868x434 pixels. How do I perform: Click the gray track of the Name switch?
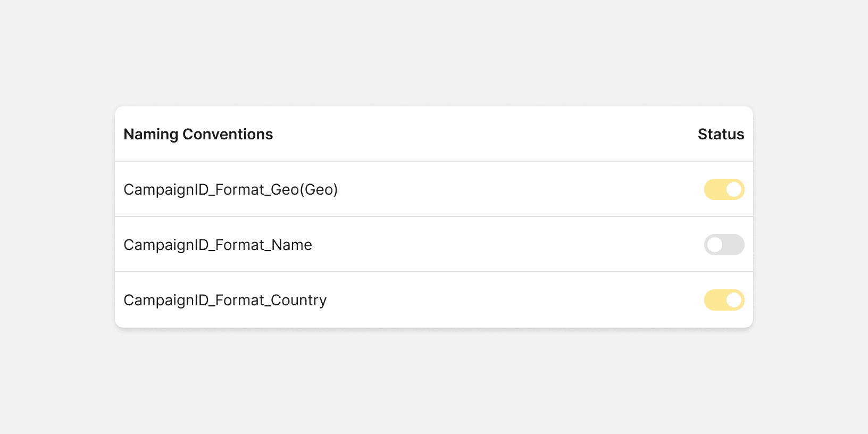click(x=734, y=245)
